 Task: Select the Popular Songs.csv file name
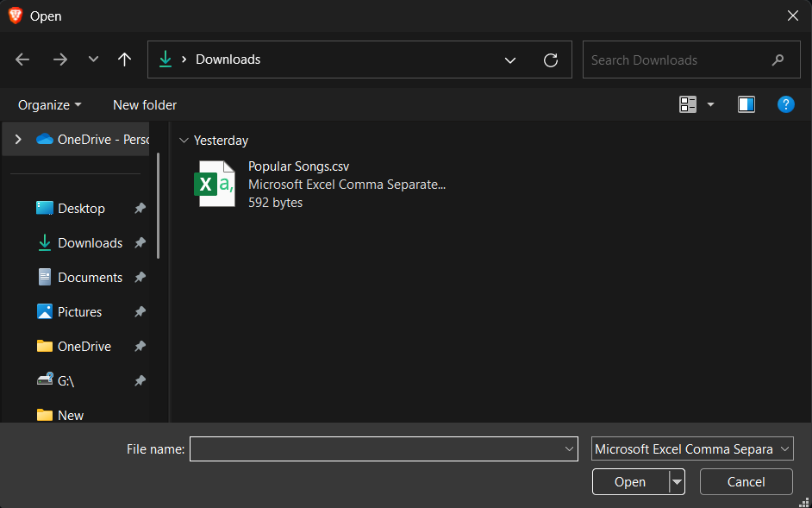(x=299, y=166)
